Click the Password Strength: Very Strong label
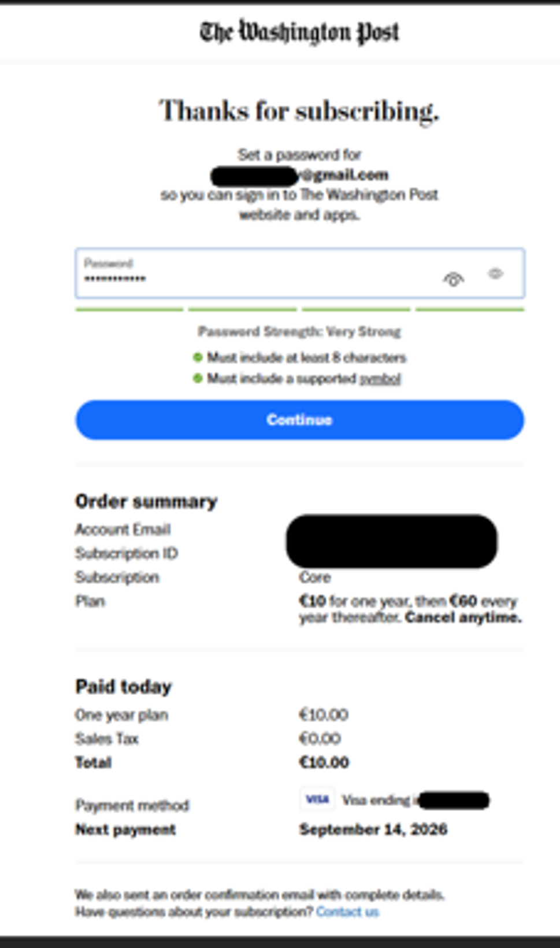 299,332
